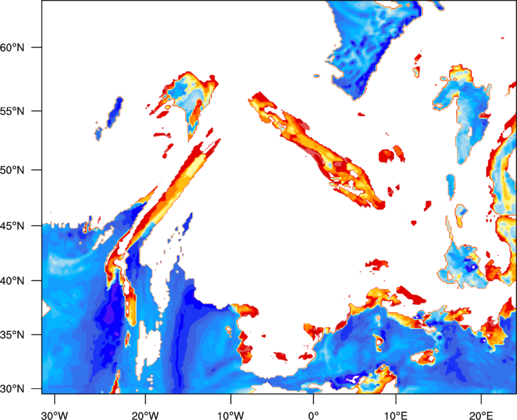517x420 pixels.
Task: Click the 50°N latitude label
Action: pyautogui.click(x=12, y=170)
